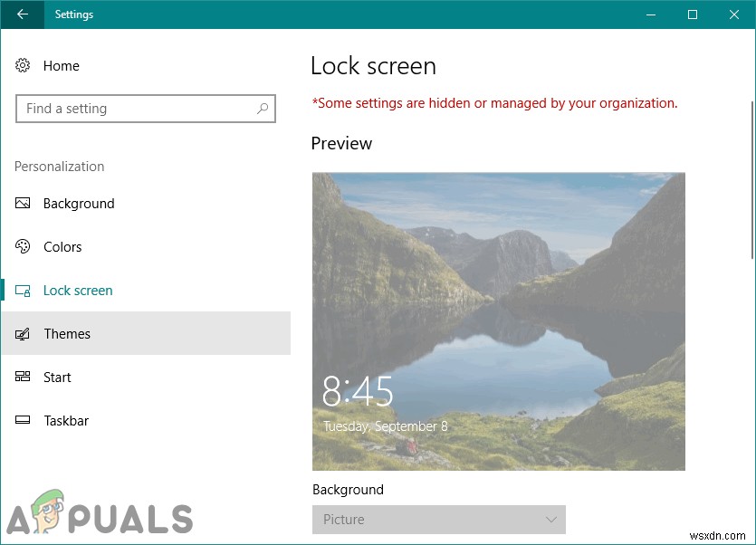Screen dimensions: 756x545
Task: Click the Personalization section heading
Action: (x=60, y=167)
